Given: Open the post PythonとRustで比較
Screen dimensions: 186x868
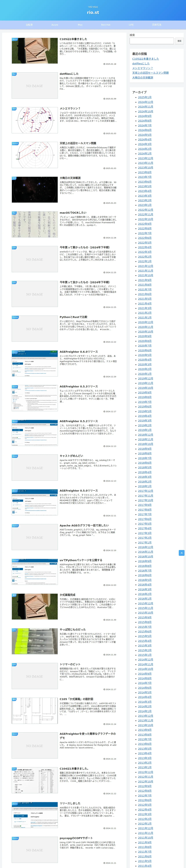Looking at the screenshot, I should coord(73,317).
